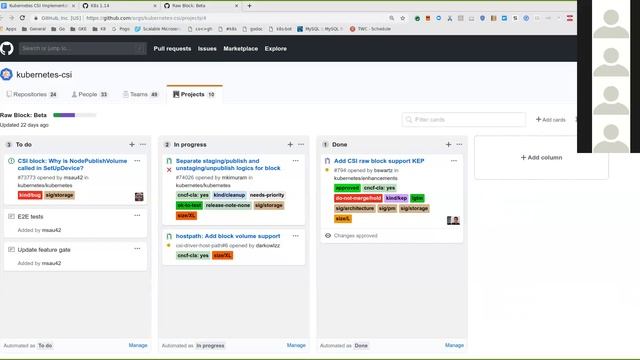Screen dimensions: 640x360
Task: Click Manage under the In progress column
Action: click(296, 345)
